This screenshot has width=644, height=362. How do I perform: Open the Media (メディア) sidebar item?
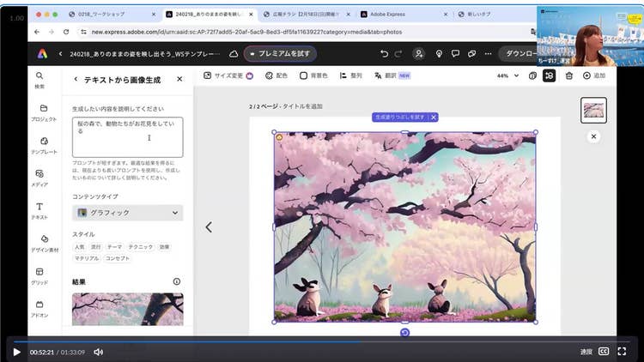point(39,178)
